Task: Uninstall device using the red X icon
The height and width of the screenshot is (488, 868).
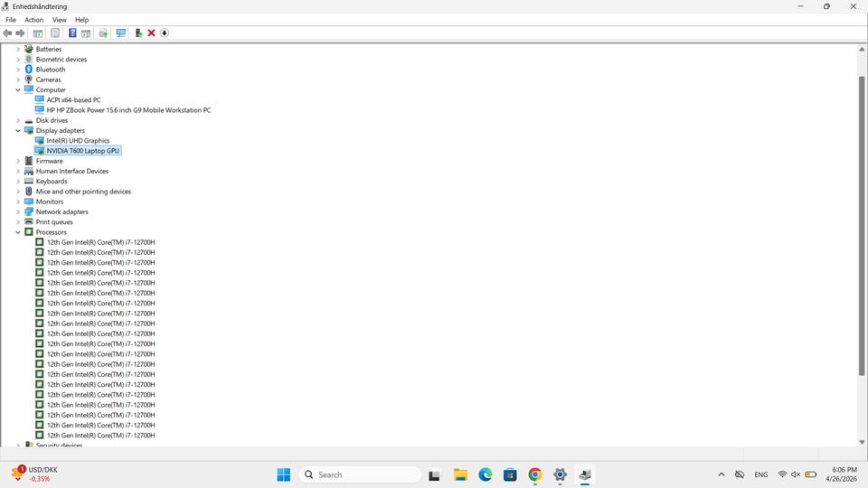Action: pyautogui.click(x=151, y=33)
